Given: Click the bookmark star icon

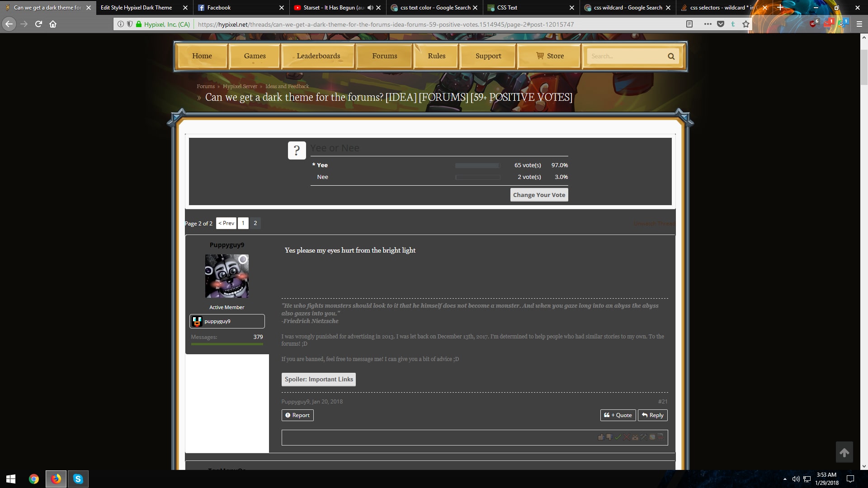Looking at the screenshot, I should 745,24.
